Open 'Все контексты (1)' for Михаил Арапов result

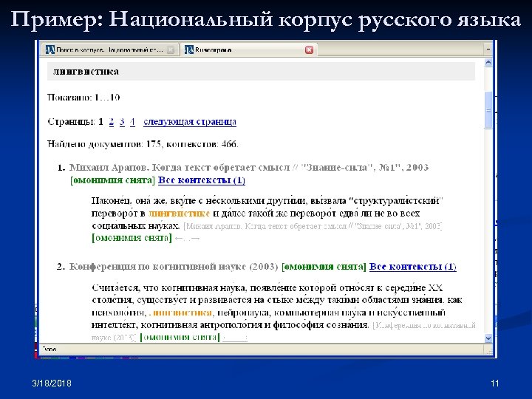tap(202, 180)
